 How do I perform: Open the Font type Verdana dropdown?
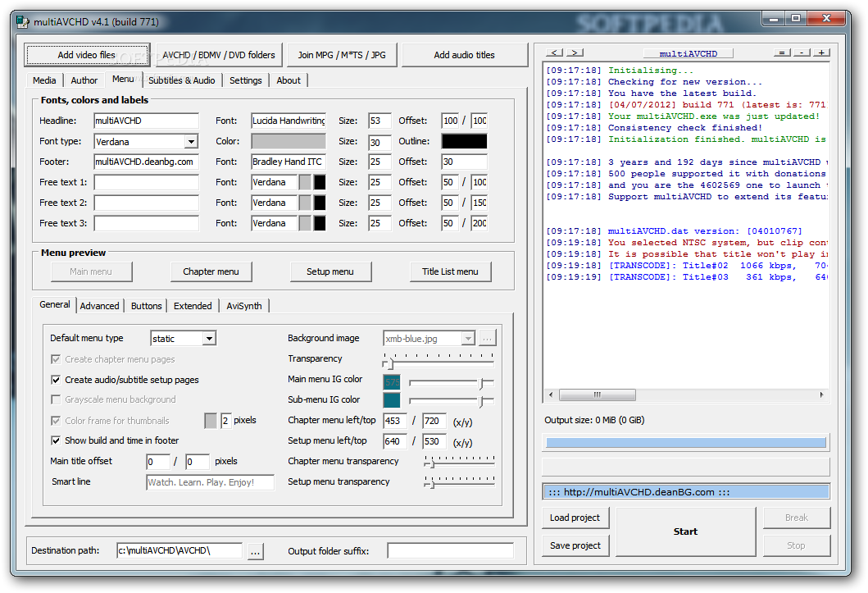point(191,142)
